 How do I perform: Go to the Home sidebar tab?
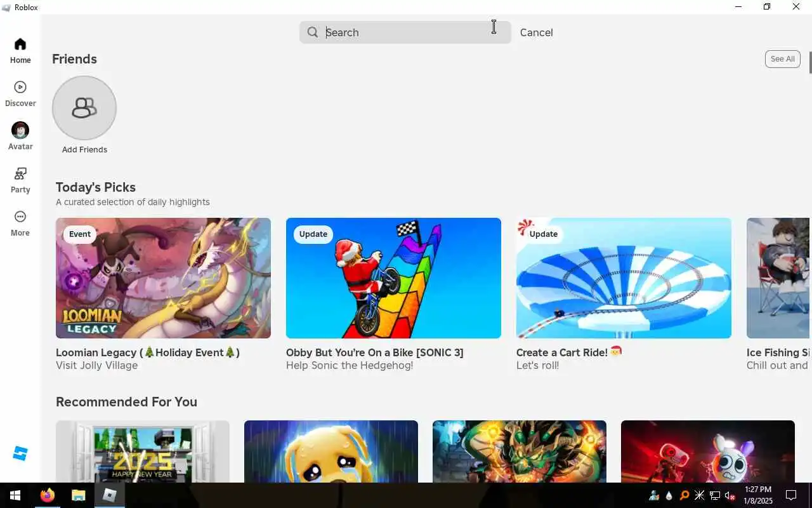(x=20, y=51)
